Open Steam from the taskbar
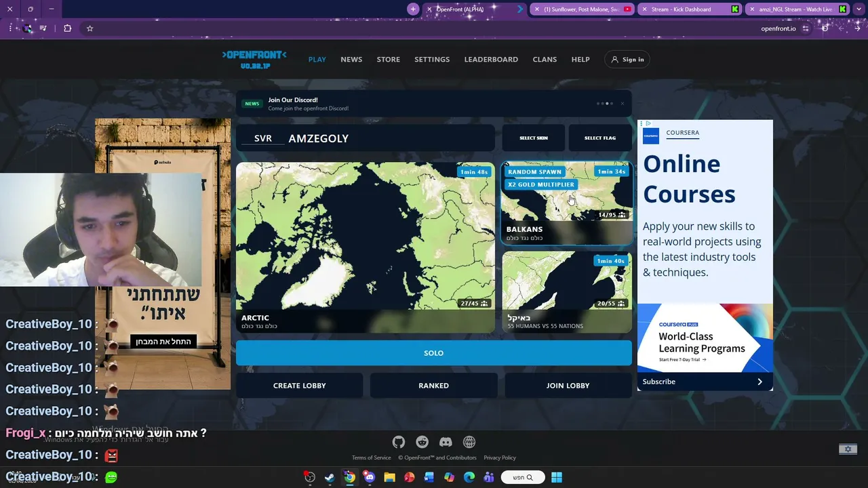This screenshot has height=488, width=868. tap(330, 477)
